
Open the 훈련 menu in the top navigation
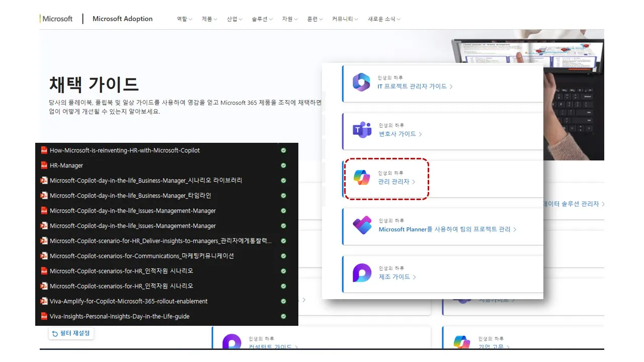315,19
